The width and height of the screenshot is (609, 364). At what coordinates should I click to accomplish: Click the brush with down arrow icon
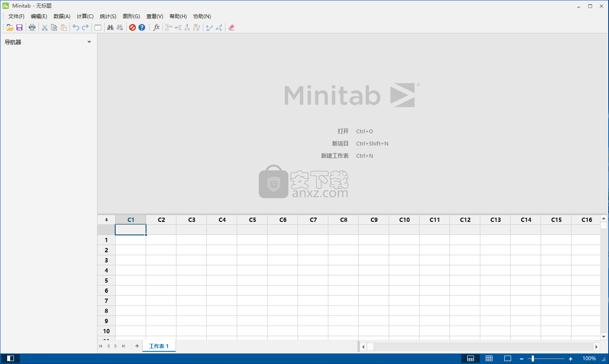click(x=219, y=27)
